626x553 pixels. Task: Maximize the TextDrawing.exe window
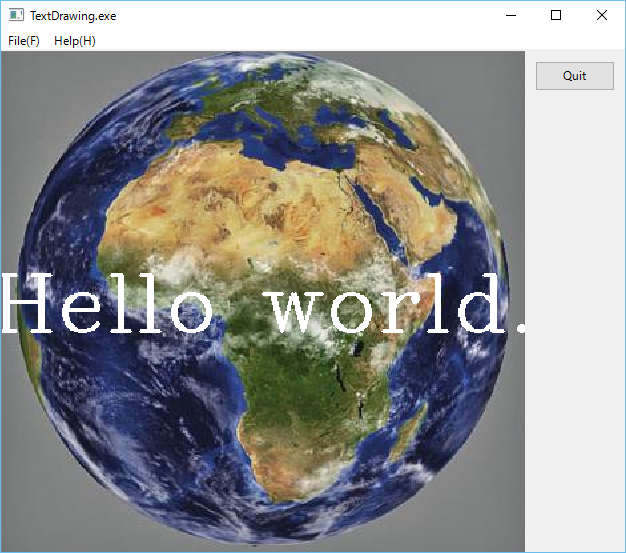point(556,16)
